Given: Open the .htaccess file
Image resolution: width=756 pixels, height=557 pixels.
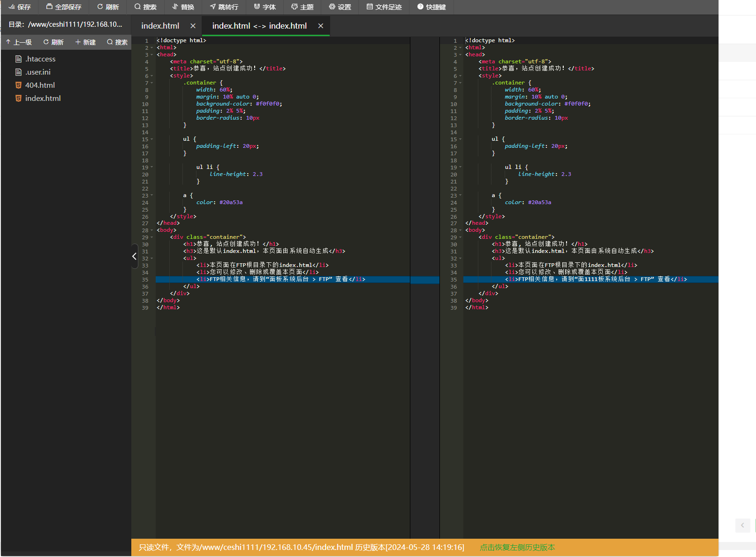Looking at the screenshot, I should [x=40, y=59].
